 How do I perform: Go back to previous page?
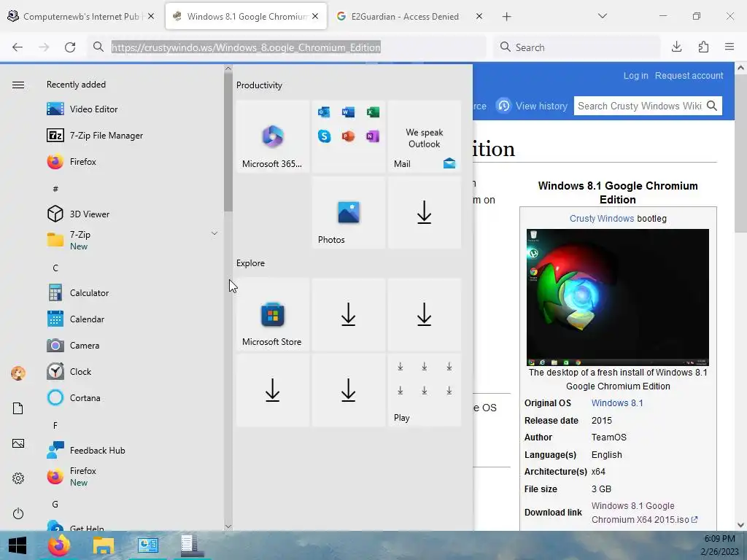(18, 47)
